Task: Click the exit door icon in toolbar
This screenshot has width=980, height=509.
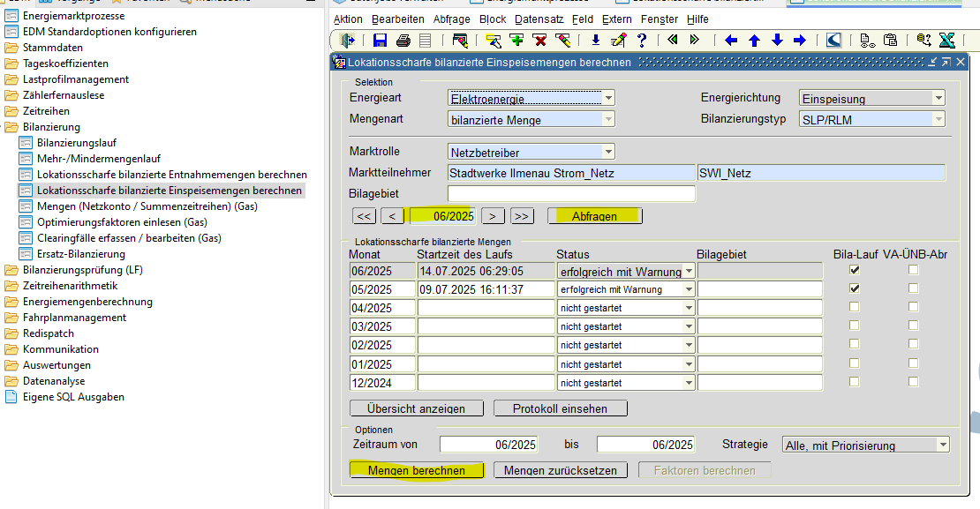Action: coord(348,40)
